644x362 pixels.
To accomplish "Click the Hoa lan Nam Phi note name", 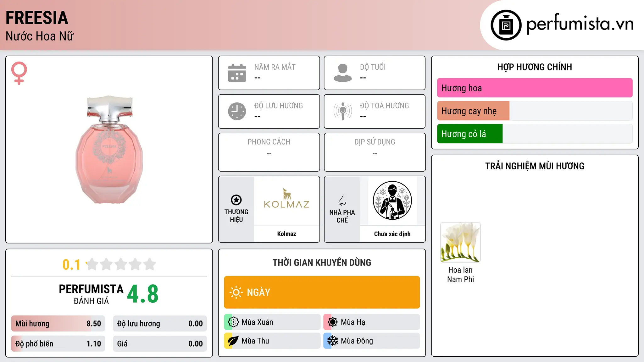I will click(460, 275).
